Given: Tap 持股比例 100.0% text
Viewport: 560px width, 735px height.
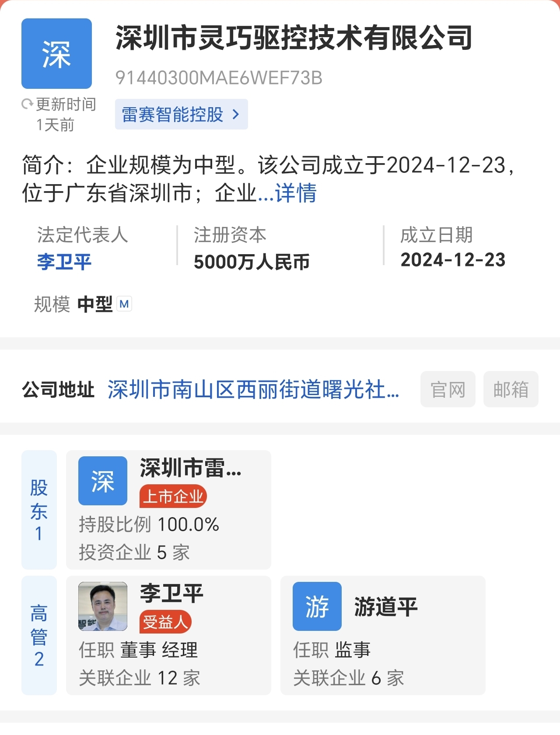Looking at the screenshot, I should pos(149,525).
